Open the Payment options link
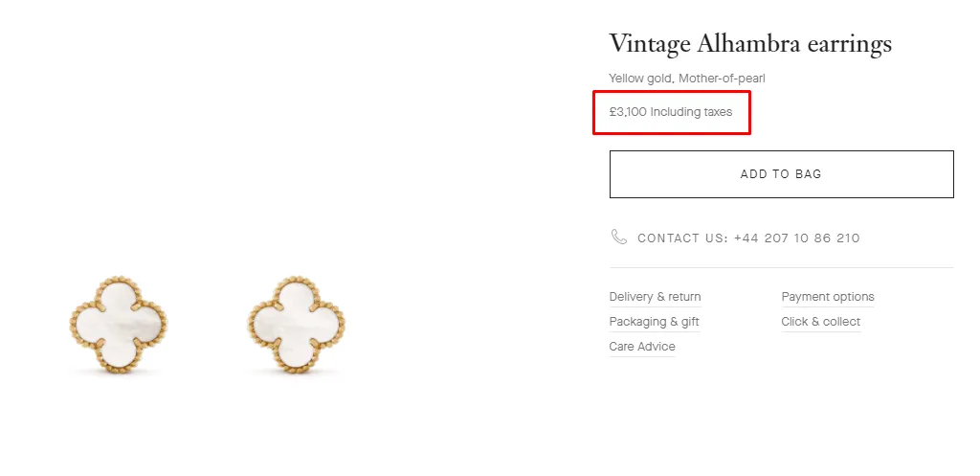 point(828,297)
